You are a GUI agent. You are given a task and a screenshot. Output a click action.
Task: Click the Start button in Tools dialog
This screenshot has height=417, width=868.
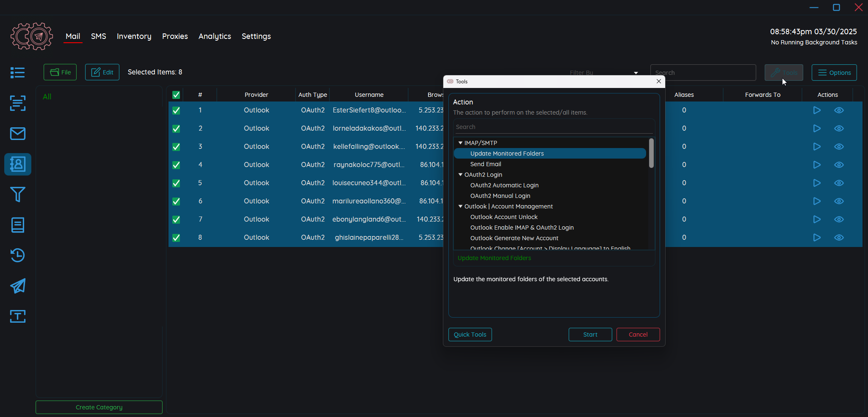[x=590, y=335]
